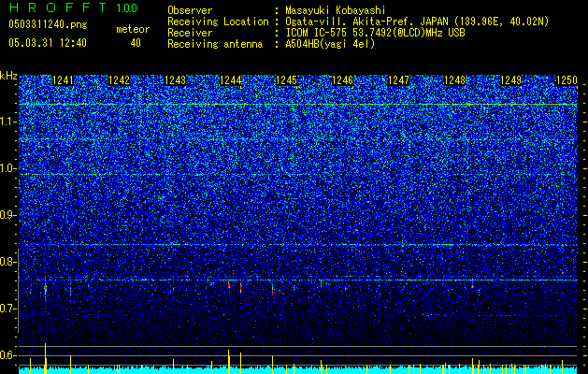The image size is (588, 374).
Task: Select the filename 0503311240.png
Action: (x=48, y=24)
